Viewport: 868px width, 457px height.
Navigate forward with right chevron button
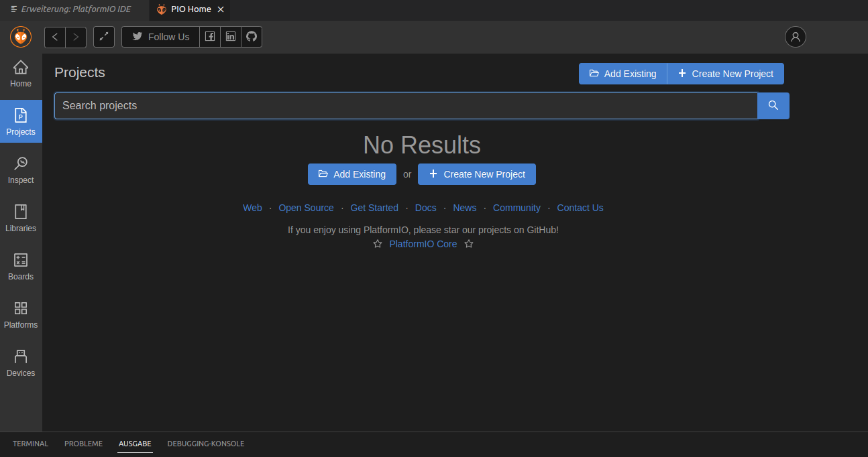click(76, 37)
